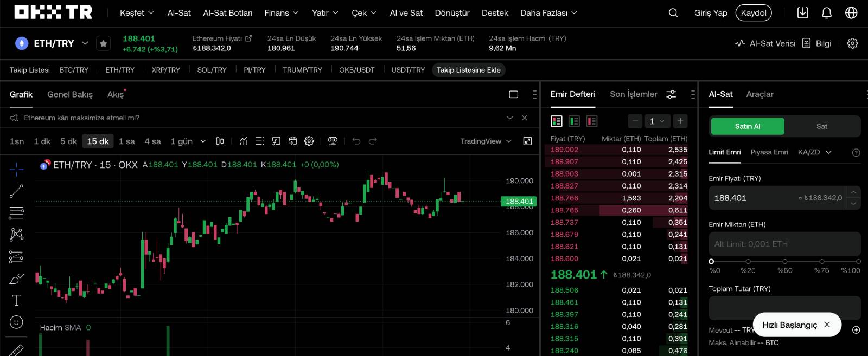Click the Kaydol register button
Image resolution: width=868 pixels, height=356 pixels.
(754, 13)
